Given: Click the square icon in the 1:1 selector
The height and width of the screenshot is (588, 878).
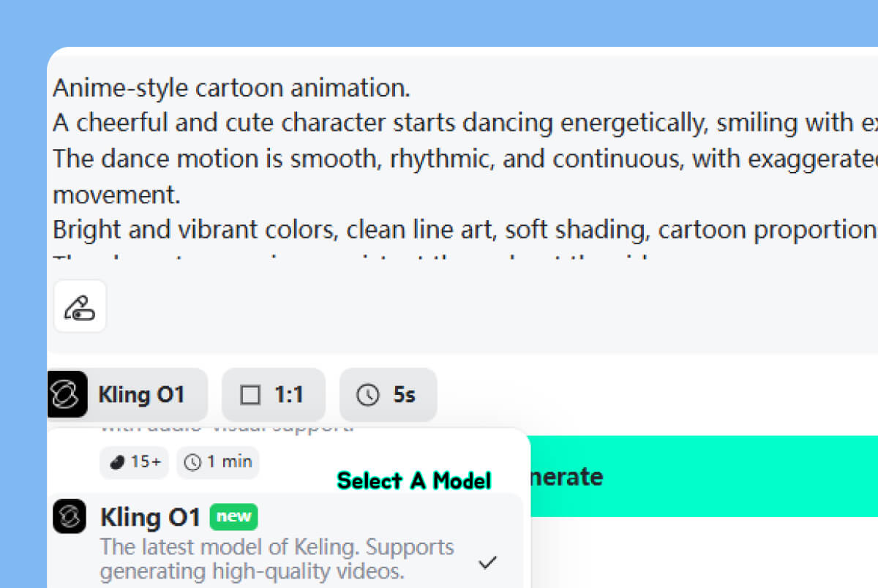Looking at the screenshot, I should click(252, 394).
